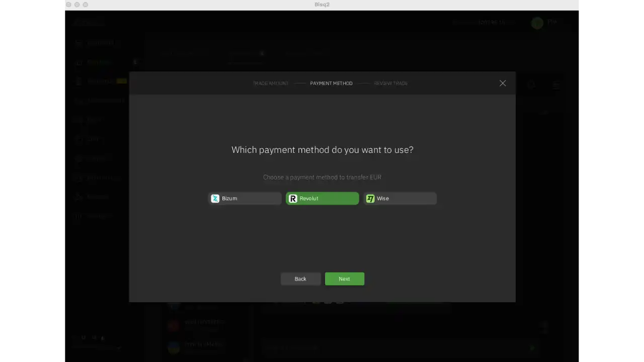Click the Network icon in the sidebar
This screenshot has width=644, height=362.
[x=78, y=197]
